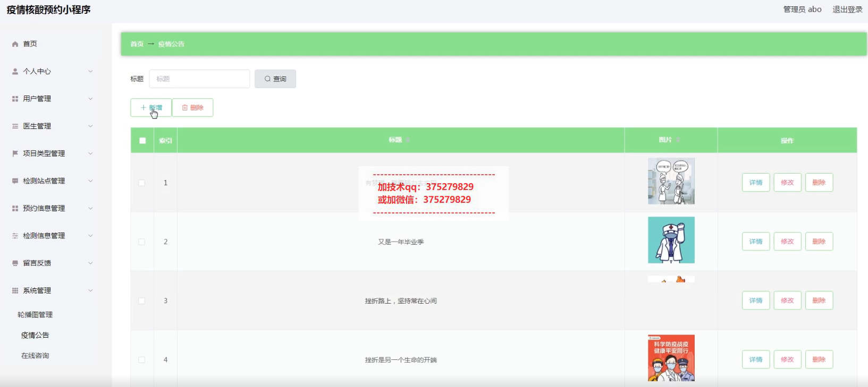Click 删除 for row 1
This screenshot has width=868, height=387.
tap(819, 183)
